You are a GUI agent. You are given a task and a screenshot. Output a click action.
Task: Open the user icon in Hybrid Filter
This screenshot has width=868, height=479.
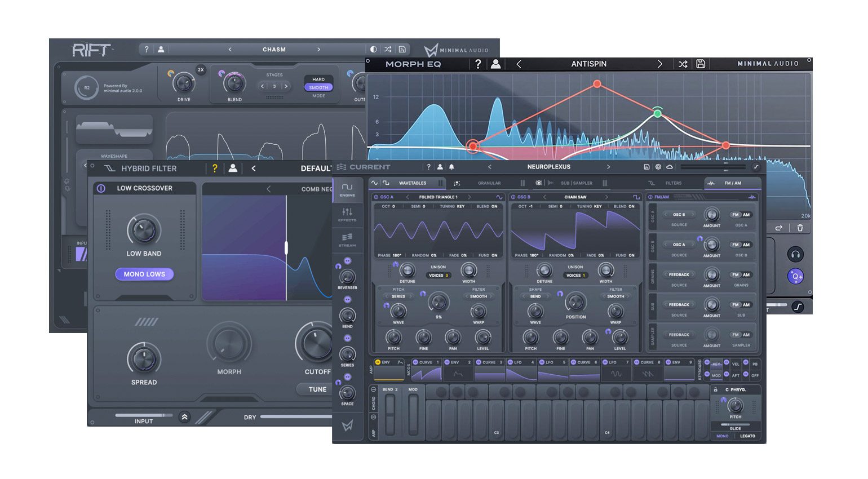click(x=233, y=168)
